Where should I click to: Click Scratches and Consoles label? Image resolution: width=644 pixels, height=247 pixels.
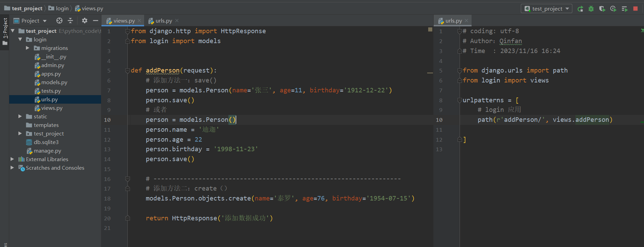(x=55, y=168)
